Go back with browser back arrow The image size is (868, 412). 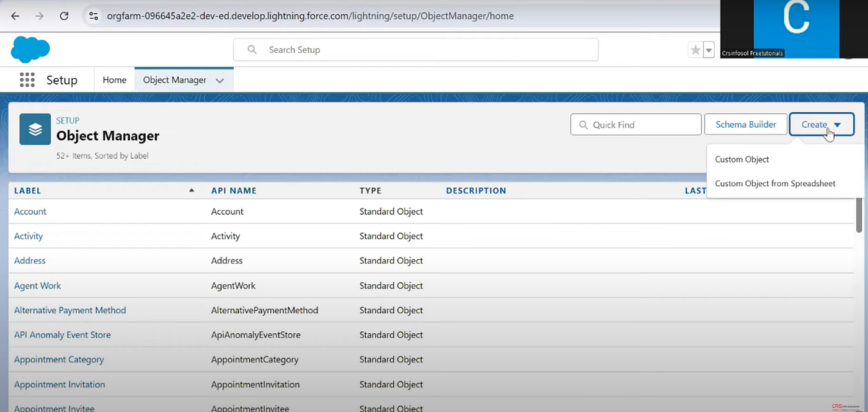coord(15,16)
